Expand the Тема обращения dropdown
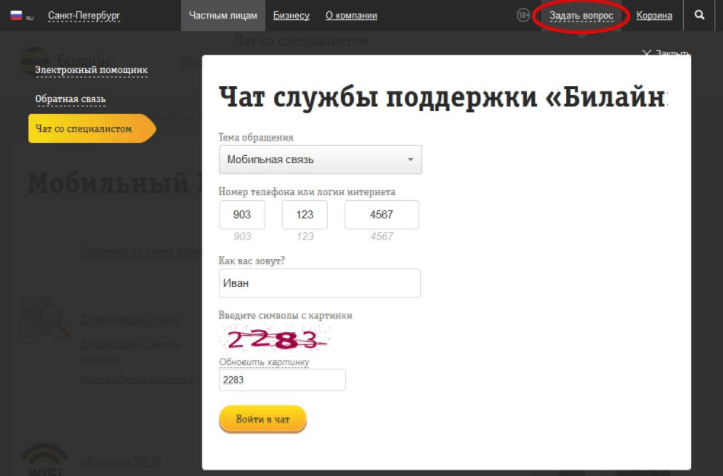Viewport: 723px width, 476px height. (x=320, y=160)
